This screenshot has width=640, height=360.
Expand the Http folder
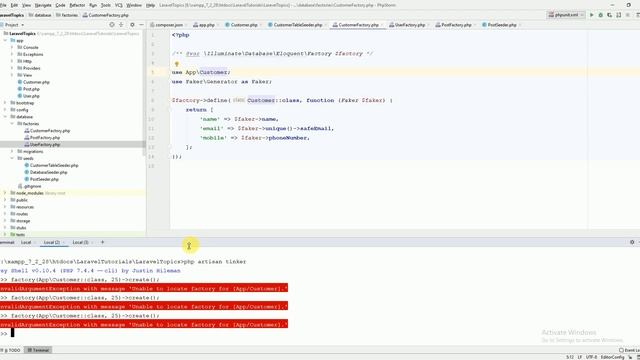(12, 61)
